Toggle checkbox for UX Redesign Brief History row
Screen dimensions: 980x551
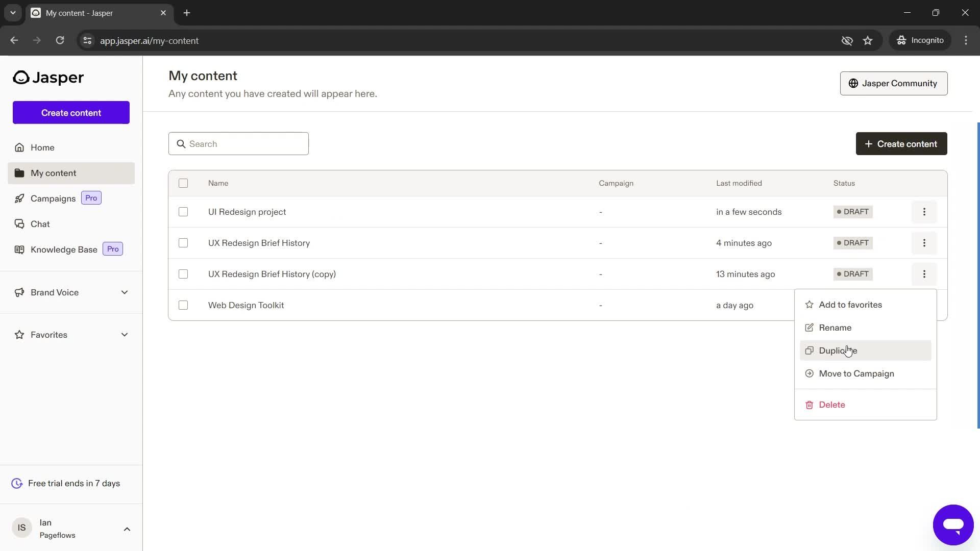point(183,243)
